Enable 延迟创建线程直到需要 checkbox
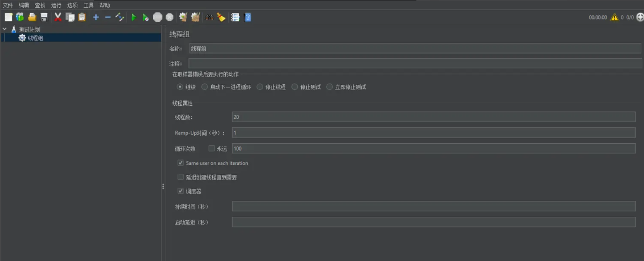The width and height of the screenshot is (644, 261). 180,177
